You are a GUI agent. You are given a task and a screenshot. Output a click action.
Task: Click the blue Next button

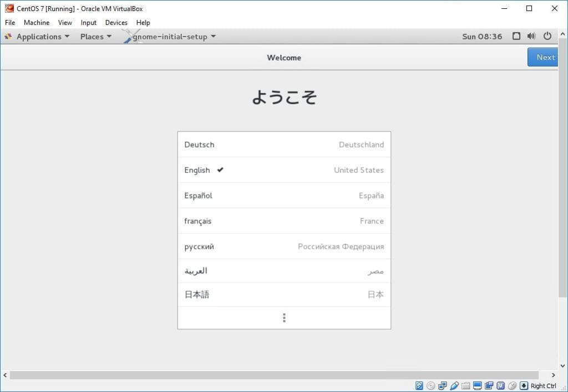(545, 57)
